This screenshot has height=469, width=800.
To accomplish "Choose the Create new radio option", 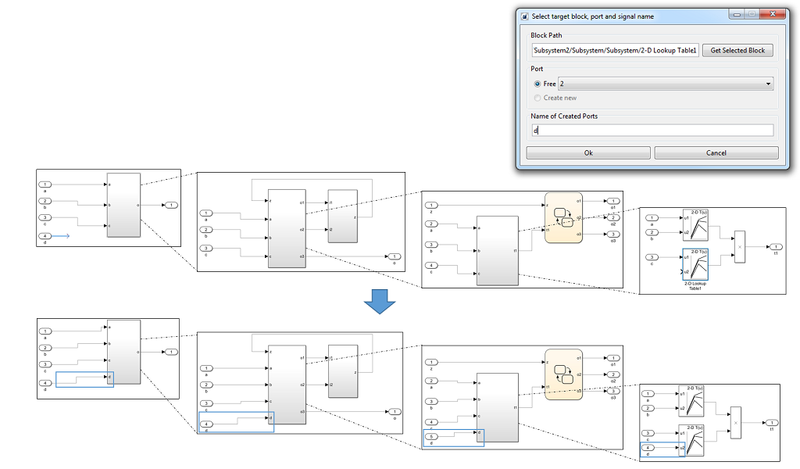I will pyautogui.click(x=537, y=98).
